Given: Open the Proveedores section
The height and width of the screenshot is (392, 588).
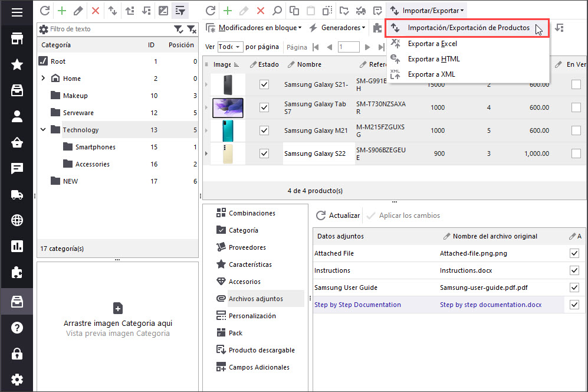Looking at the screenshot, I should (247, 247).
